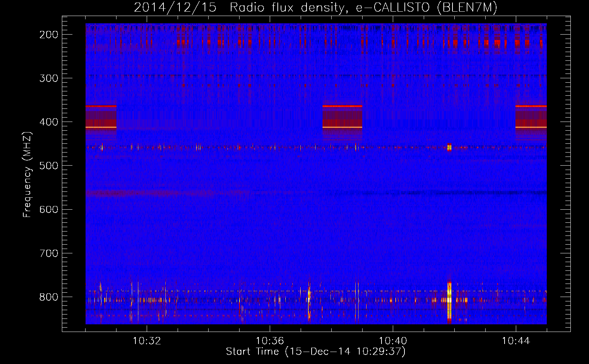The image size is (589, 364).
Task: Click the plot title 'Radio flux density, e-CALLISTO (BLEN7M)'
Action: [x=363, y=8]
